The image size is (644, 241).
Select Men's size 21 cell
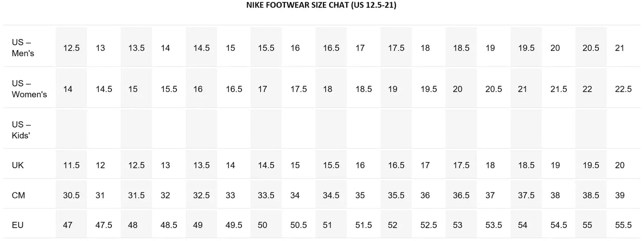click(624, 48)
